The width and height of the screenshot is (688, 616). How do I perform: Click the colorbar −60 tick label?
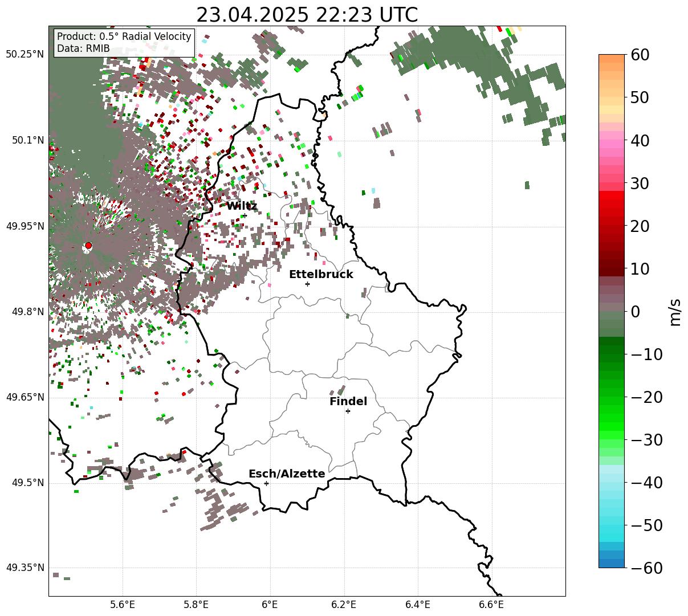[x=646, y=568]
